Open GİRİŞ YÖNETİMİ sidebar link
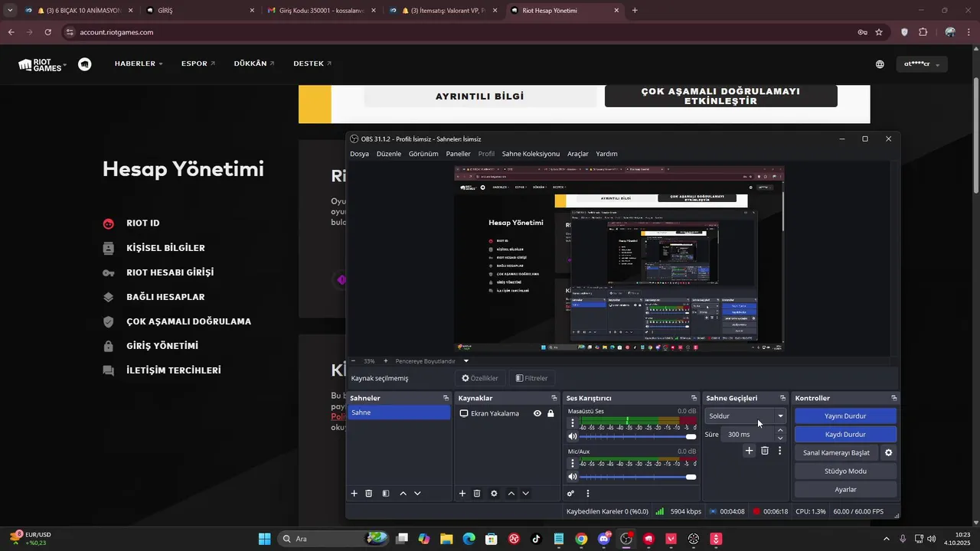 point(162,346)
